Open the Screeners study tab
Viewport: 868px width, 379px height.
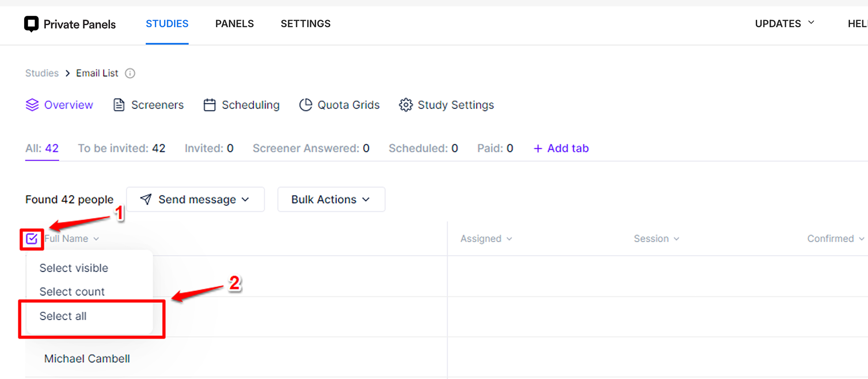point(149,105)
